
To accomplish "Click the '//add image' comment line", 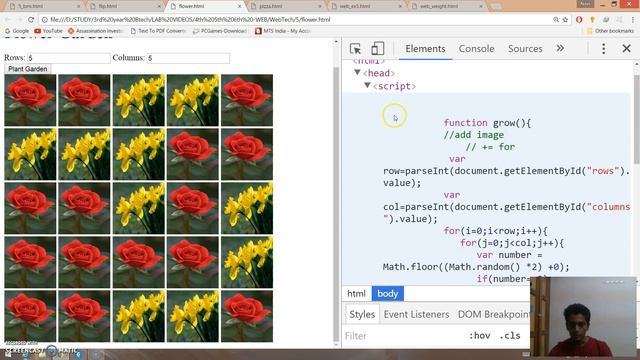I will [x=473, y=135].
